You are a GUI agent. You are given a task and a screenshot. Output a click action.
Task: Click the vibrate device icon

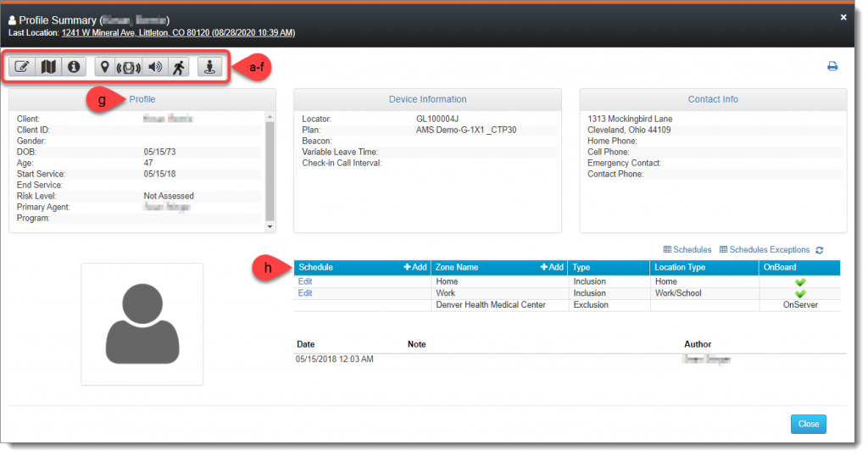[x=128, y=67]
